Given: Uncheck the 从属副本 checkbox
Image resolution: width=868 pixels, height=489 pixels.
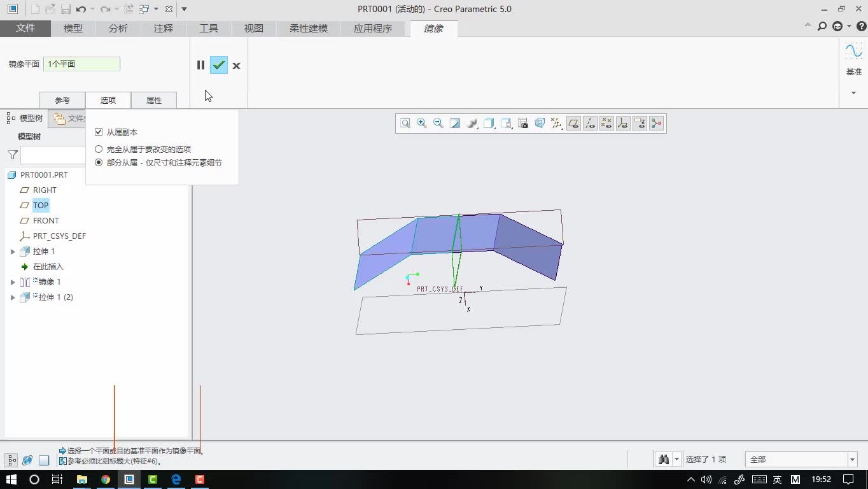Looking at the screenshot, I should click(99, 132).
